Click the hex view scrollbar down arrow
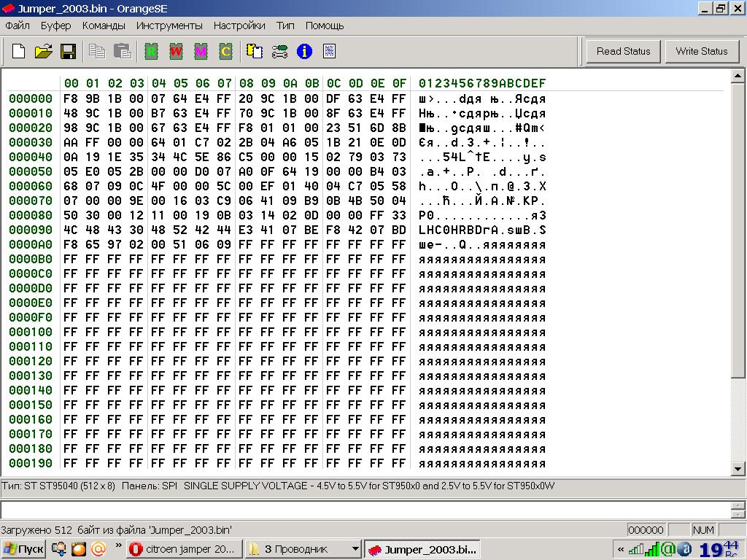747x560 pixels. click(738, 469)
